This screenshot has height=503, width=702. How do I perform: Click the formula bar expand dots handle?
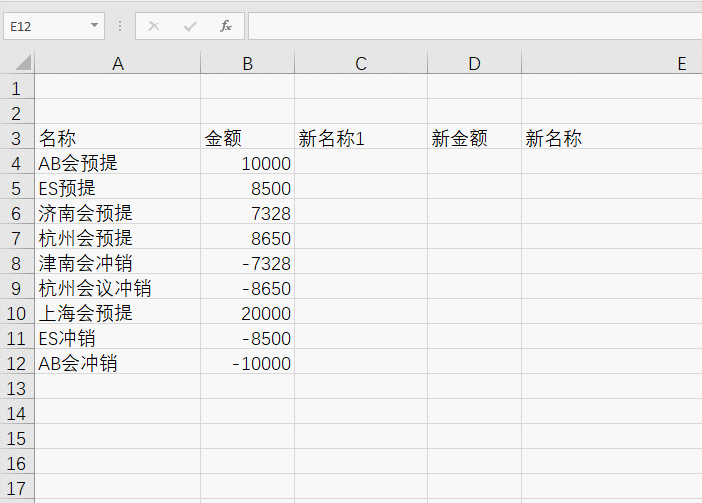[120, 26]
